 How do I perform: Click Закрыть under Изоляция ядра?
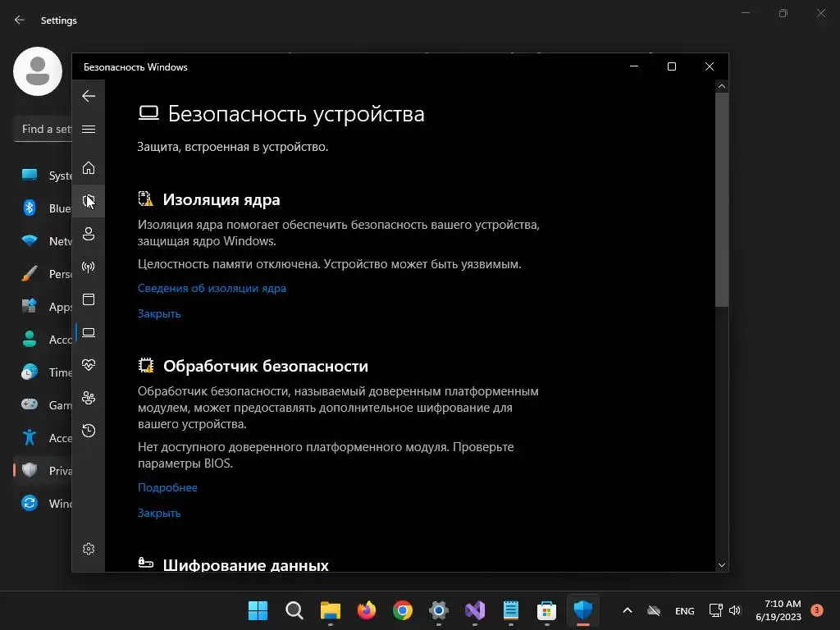click(159, 313)
